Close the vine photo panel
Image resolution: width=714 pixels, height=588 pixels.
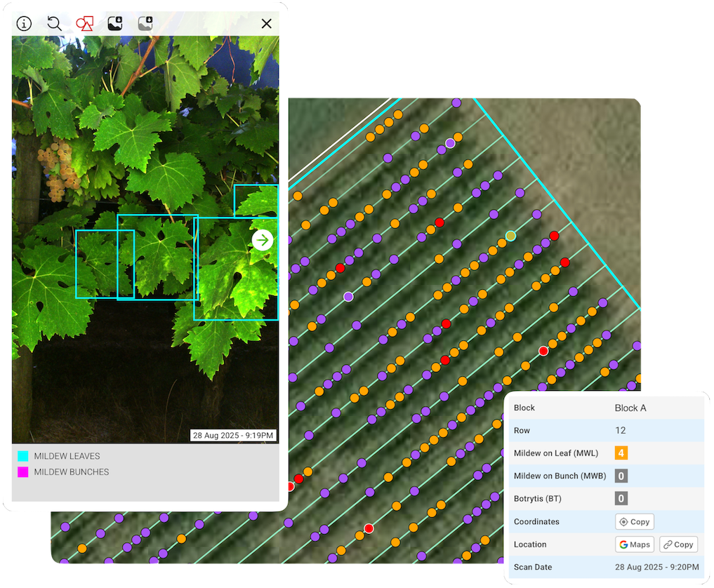click(266, 24)
